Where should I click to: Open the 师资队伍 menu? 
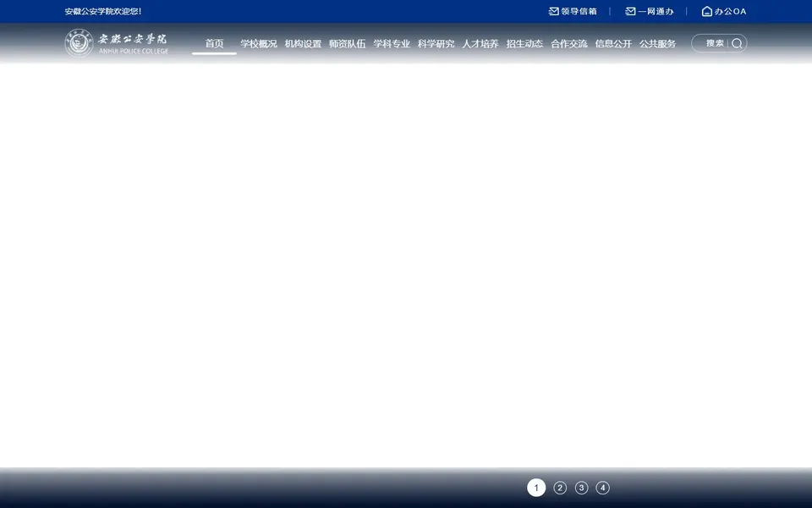[347, 43]
